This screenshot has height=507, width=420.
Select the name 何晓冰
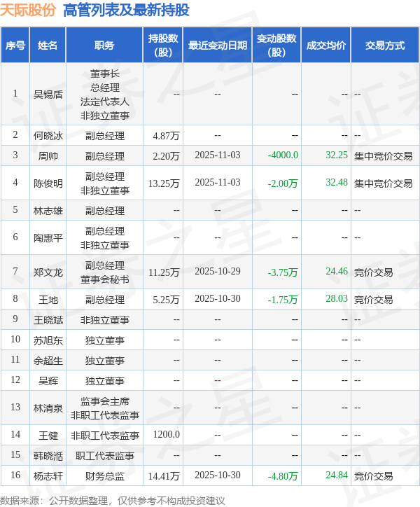48,136
